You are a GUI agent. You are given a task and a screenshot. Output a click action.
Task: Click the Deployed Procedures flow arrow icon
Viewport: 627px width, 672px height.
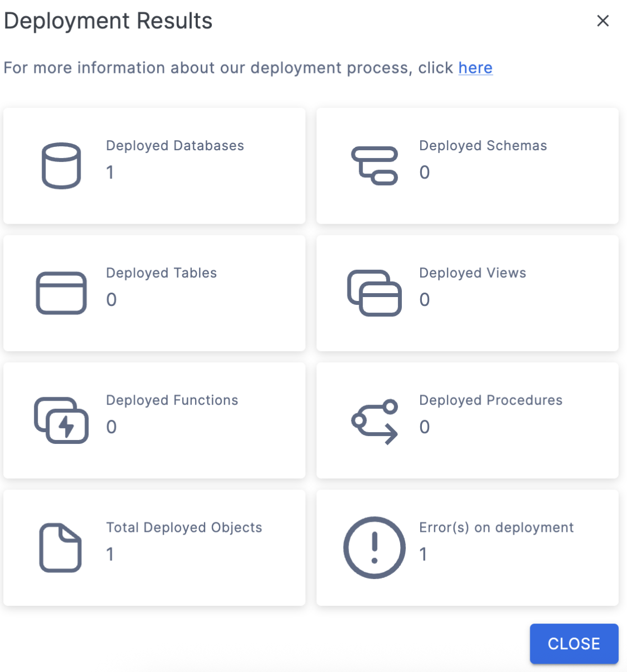pos(375,421)
